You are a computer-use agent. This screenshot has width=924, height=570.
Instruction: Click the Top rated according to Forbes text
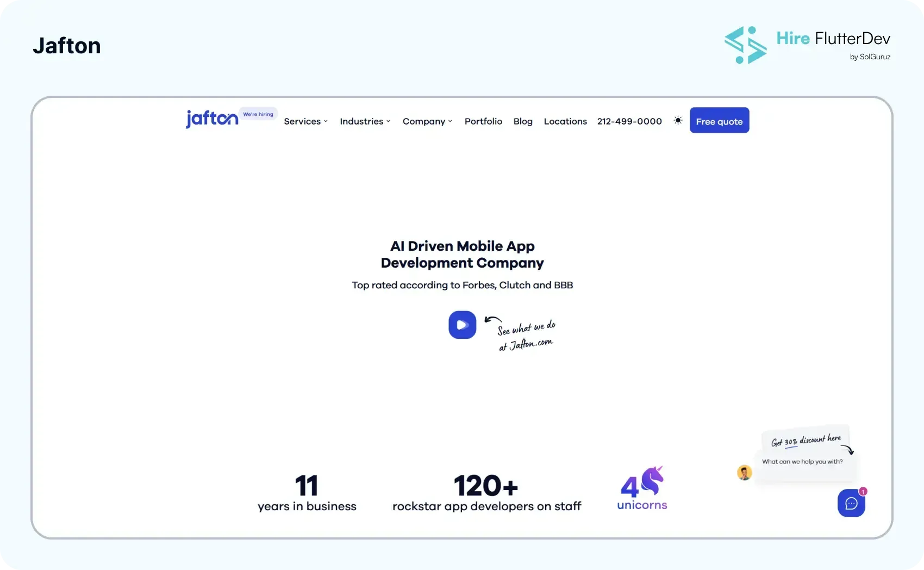coord(462,285)
